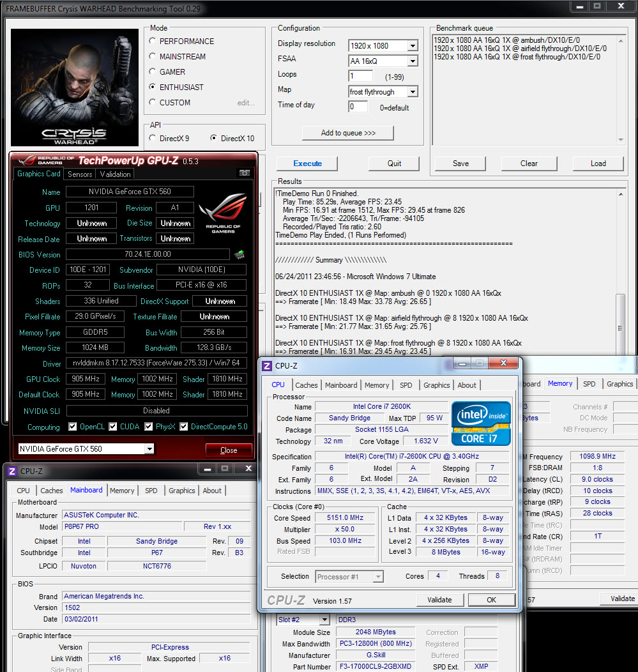This screenshot has width=638, height=672.
Task: Open FSAA dropdown
Action: [413, 61]
